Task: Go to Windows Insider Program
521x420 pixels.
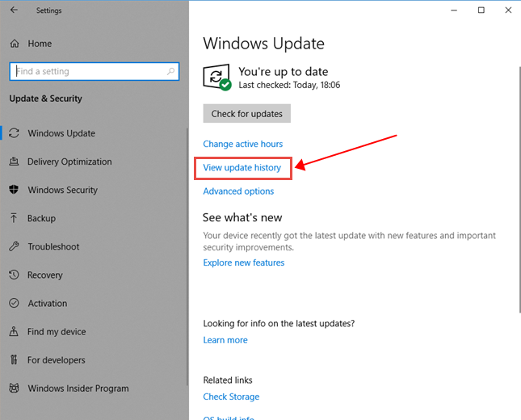Action: (x=78, y=388)
